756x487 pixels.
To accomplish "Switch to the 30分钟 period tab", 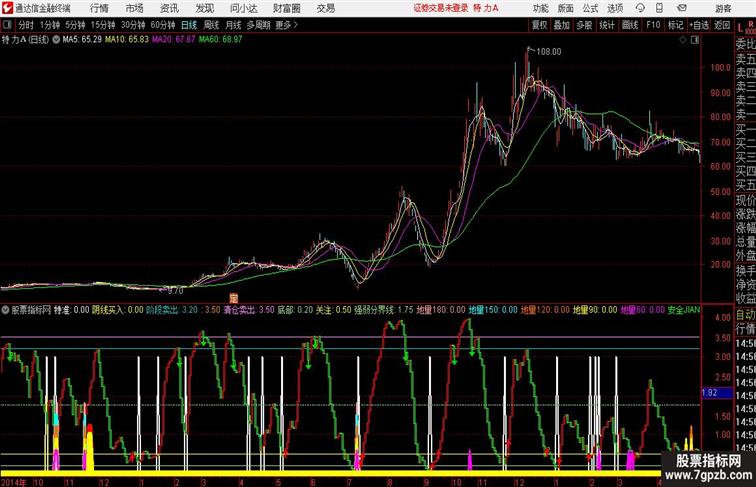I will [x=133, y=25].
